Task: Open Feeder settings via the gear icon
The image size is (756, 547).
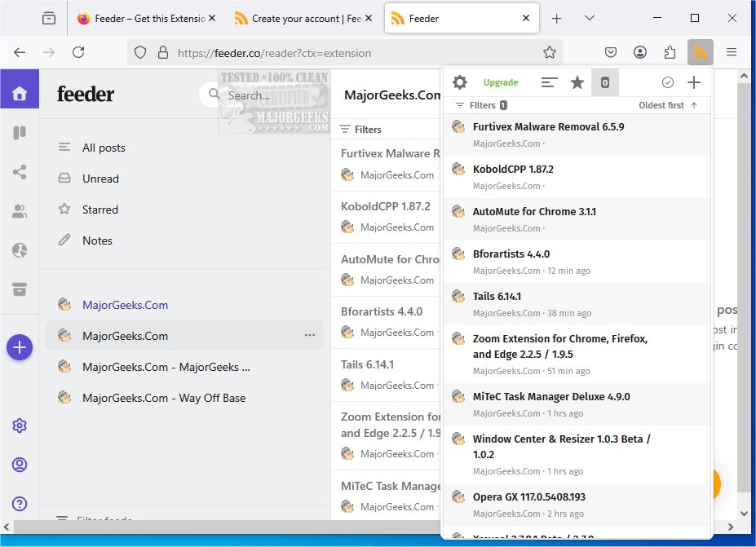Action: pyautogui.click(x=459, y=82)
